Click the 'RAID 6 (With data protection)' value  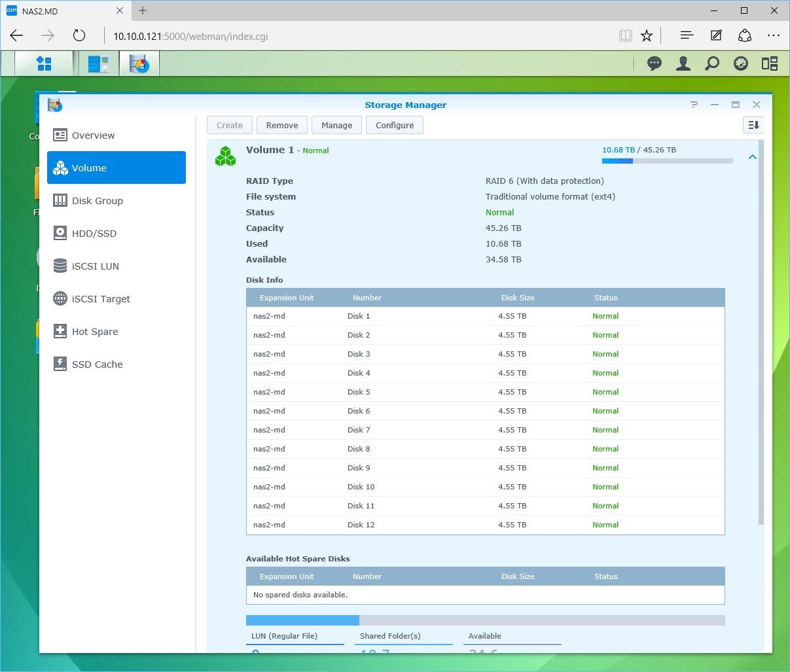[545, 181]
